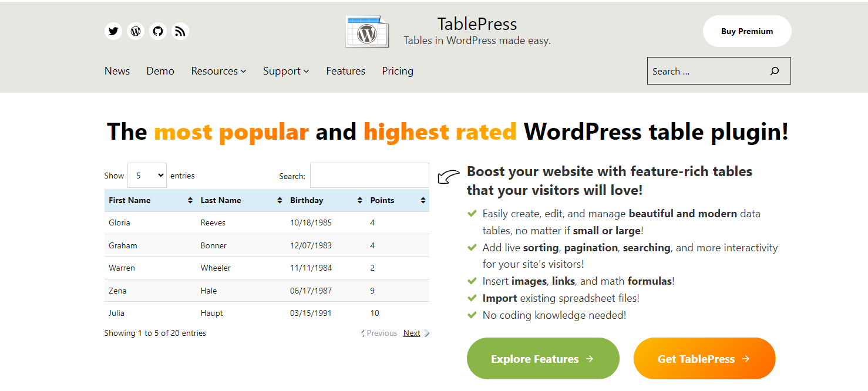Click the birthday 12/07/1983
This screenshot has width=868, height=391.
pyautogui.click(x=311, y=245)
